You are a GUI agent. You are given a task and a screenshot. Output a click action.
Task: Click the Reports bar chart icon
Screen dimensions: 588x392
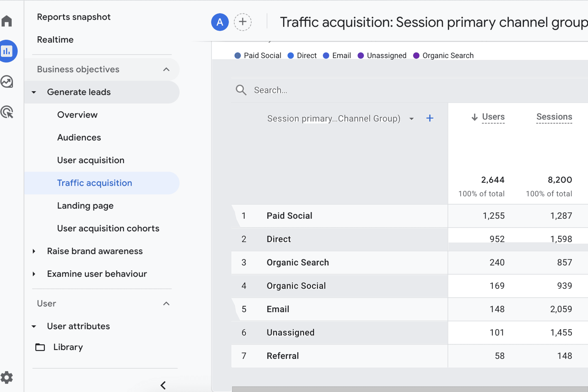tap(7, 51)
